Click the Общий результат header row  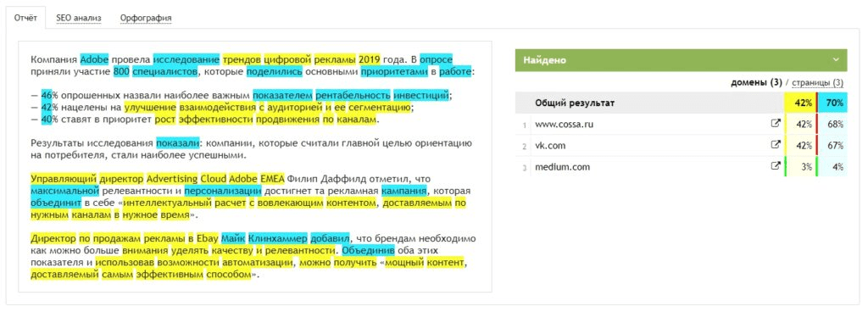coord(681,103)
